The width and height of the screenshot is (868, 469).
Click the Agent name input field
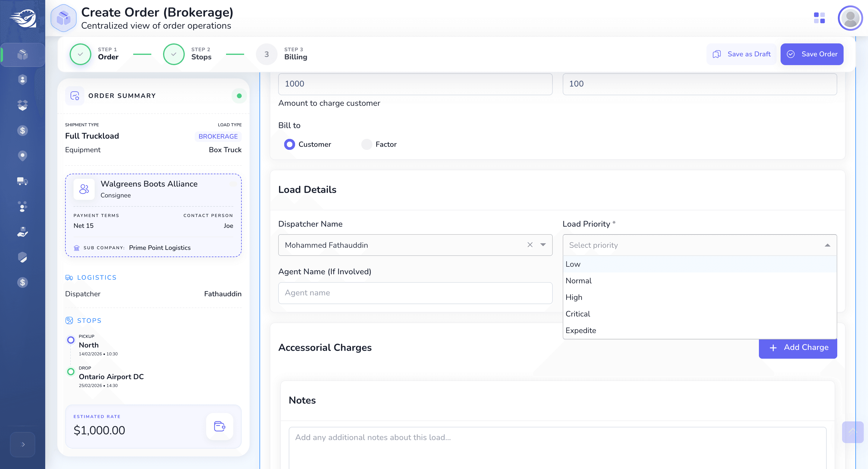pos(415,293)
